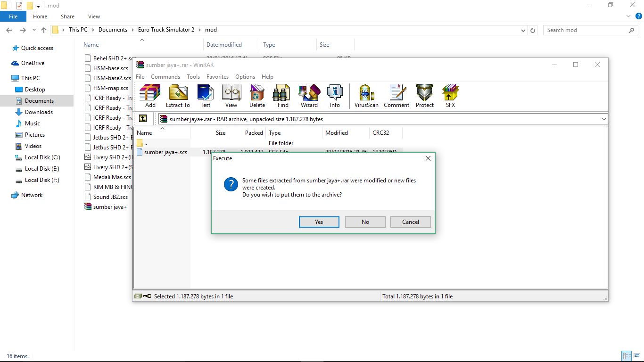Open the View tool in WinRAR
Viewport: 644px width, 362px height.
pos(231,96)
